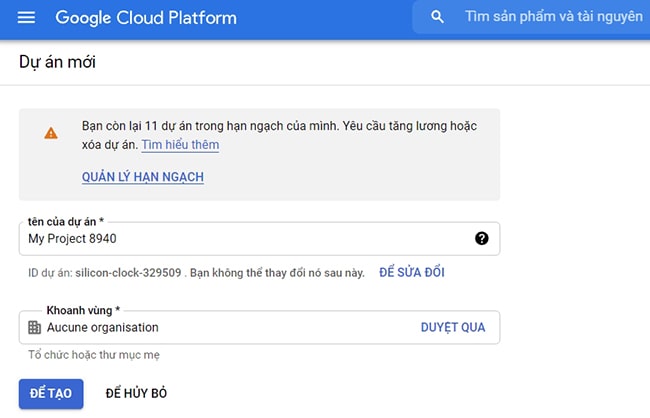Click the "ĐỂ HỦY BỎ" cancel button
650x418 pixels.
136,393
